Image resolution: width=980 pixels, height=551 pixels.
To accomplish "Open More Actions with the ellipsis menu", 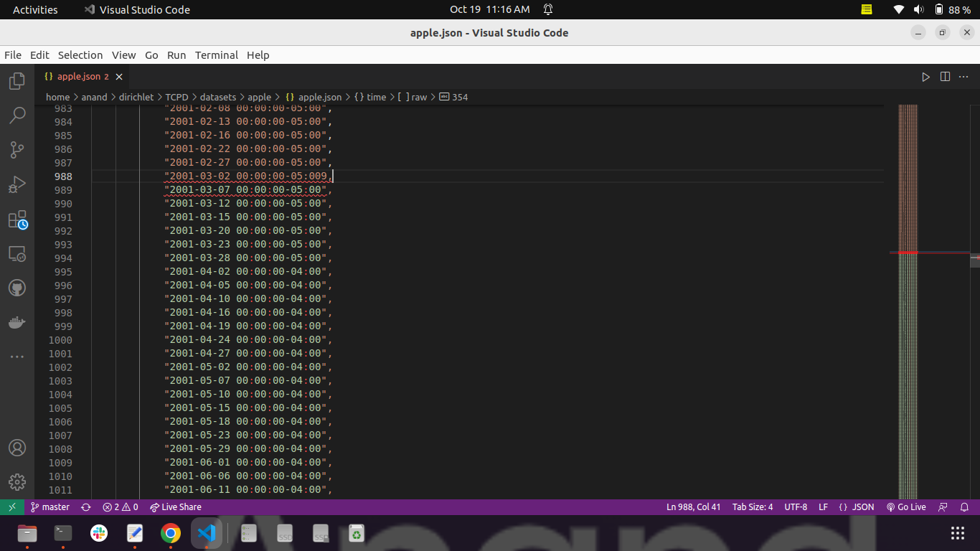I will (963, 76).
